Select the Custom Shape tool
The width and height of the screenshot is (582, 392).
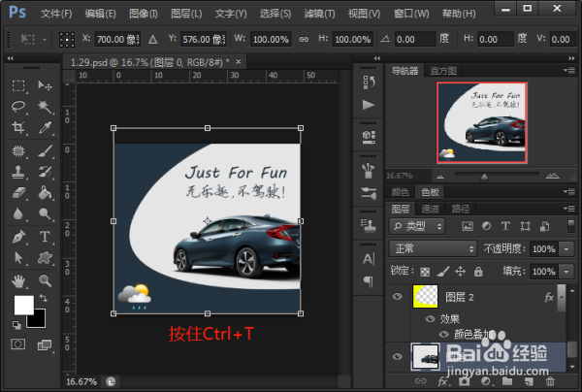[x=45, y=258]
